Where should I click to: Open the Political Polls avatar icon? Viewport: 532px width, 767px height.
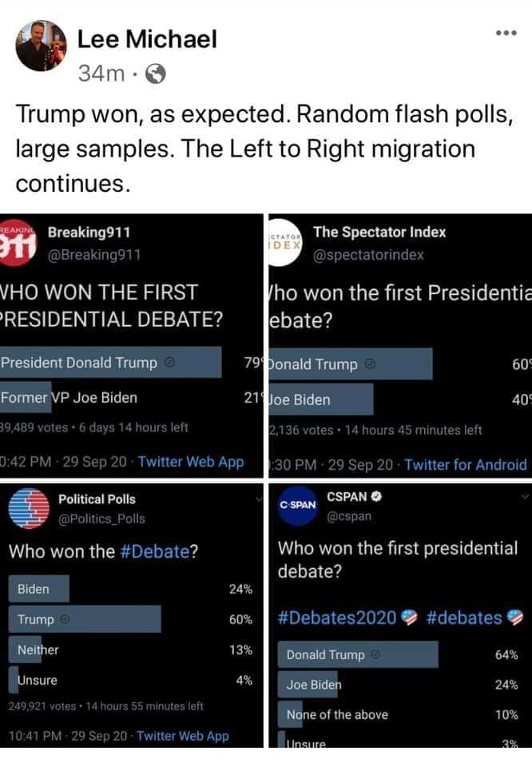(29, 509)
